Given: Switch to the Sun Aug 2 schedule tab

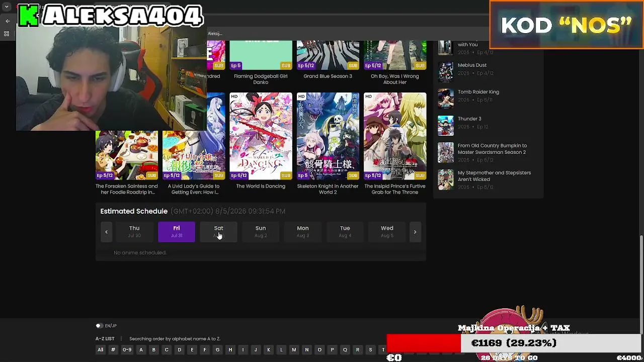Looking at the screenshot, I should pyautogui.click(x=261, y=232).
